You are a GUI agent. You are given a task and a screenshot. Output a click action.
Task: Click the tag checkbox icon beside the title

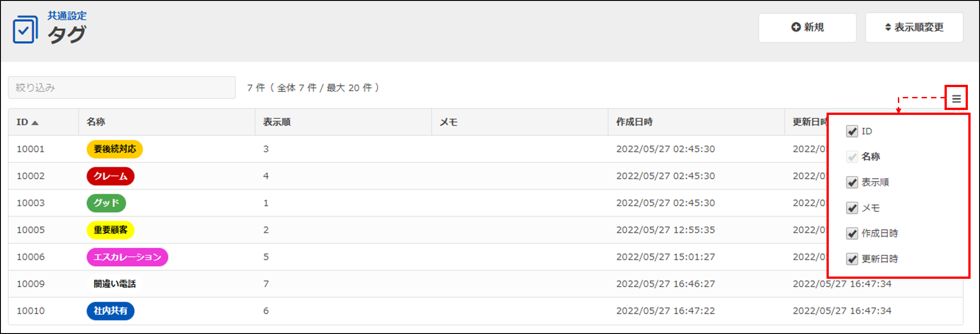(25, 30)
